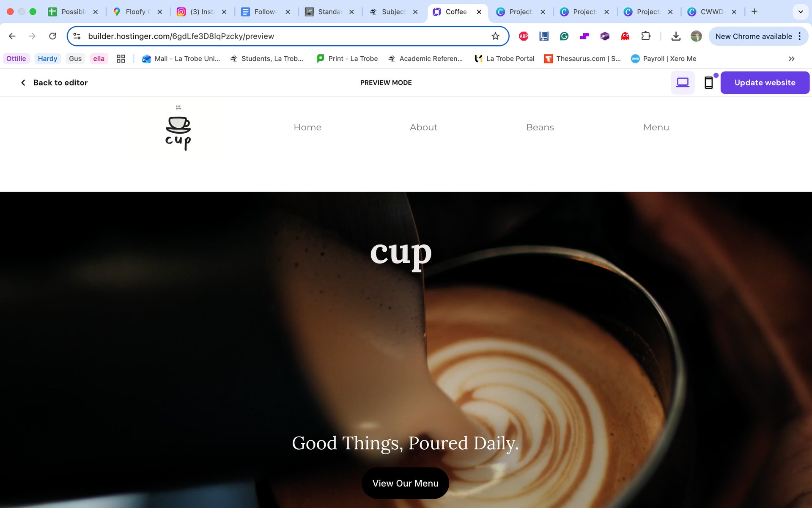The height and width of the screenshot is (508, 812).
Task: Open tab search dropdown arrow
Action: pos(800,12)
